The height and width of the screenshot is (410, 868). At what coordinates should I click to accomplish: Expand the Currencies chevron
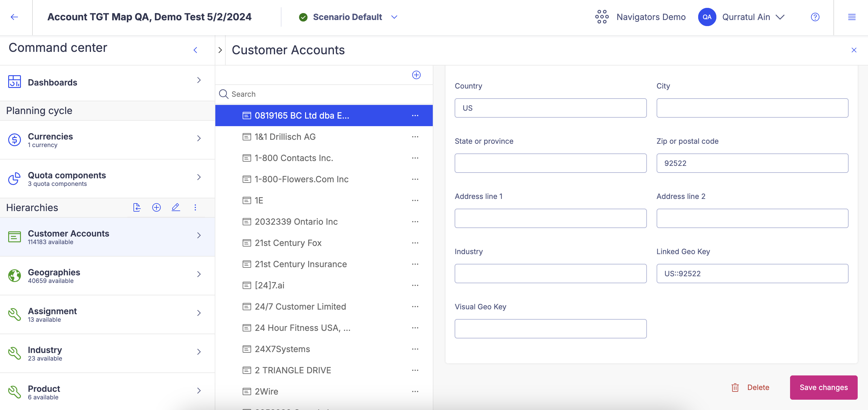199,139
